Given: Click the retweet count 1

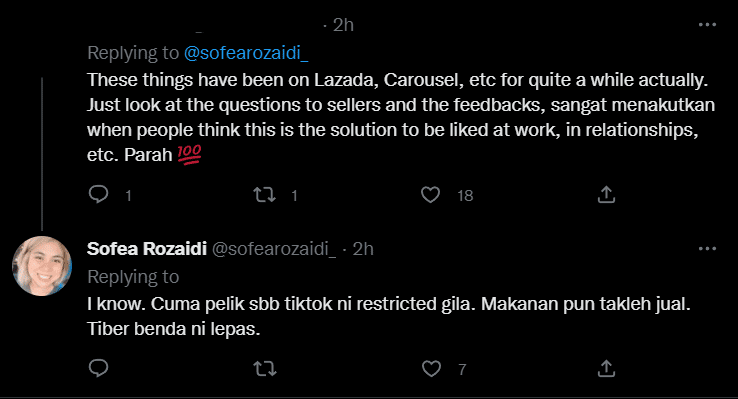Looking at the screenshot, I should (x=294, y=195).
